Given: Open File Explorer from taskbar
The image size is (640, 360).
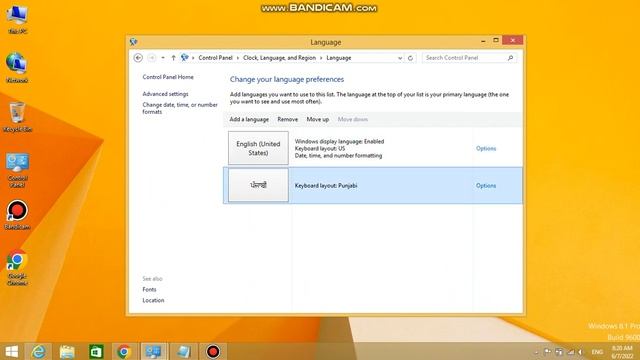Looking at the screenshot, I should pos(67,351).
